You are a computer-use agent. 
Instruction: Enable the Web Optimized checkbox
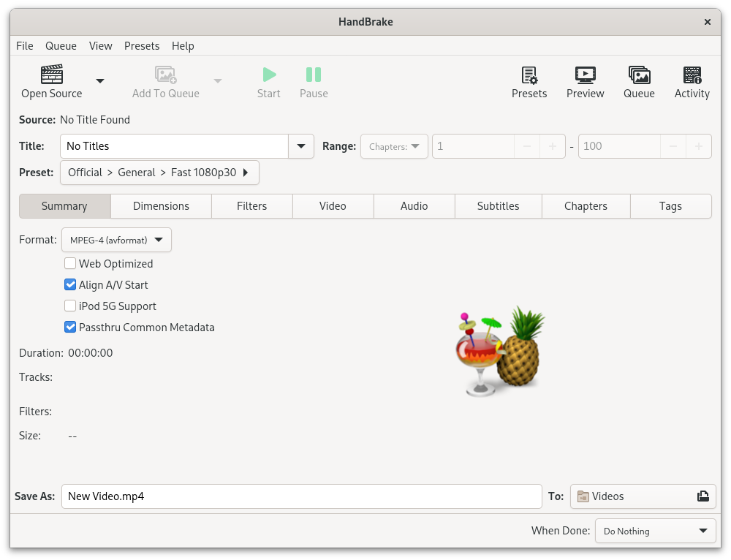point(71,264)
